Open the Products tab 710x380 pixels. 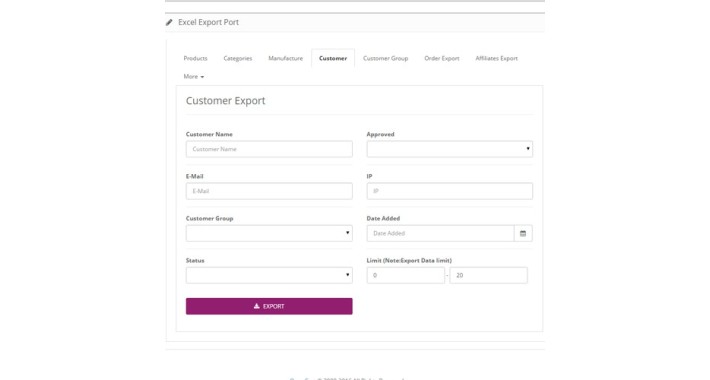[195, 58]
